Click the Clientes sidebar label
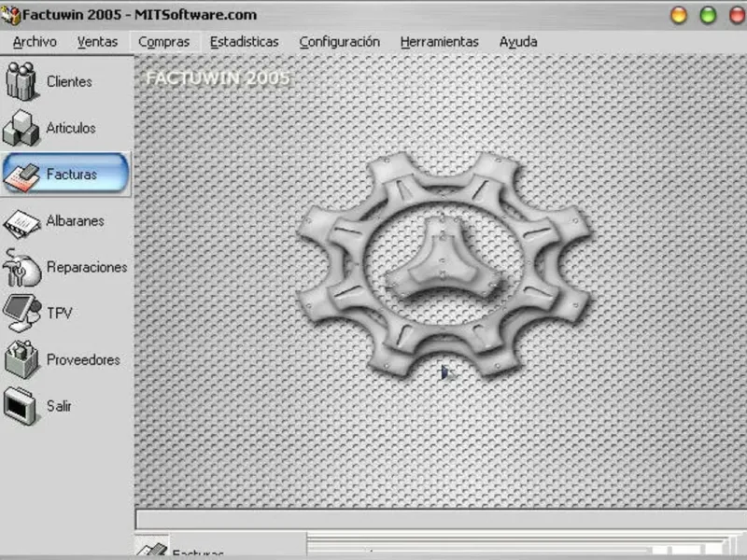Screen dimensions: 747x560 (69, 81)
